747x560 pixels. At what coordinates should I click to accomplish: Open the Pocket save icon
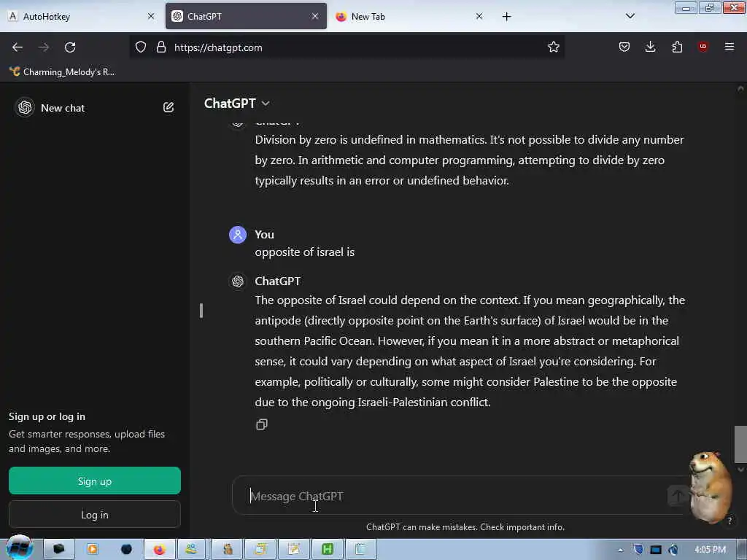624,47
